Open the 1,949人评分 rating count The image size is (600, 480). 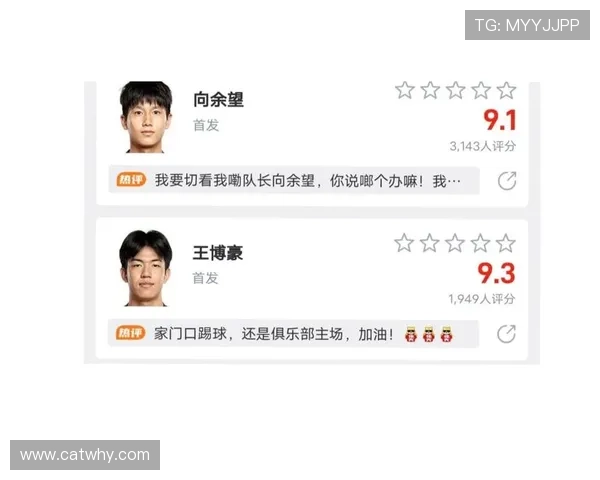tap(482, 299)
